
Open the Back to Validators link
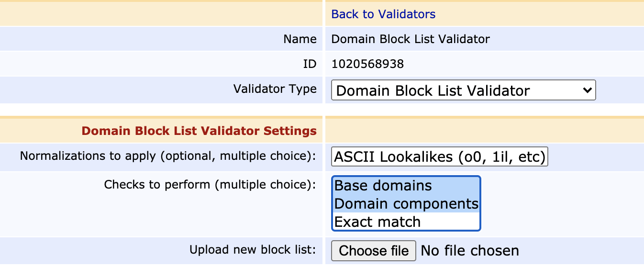tap(383, 14)
